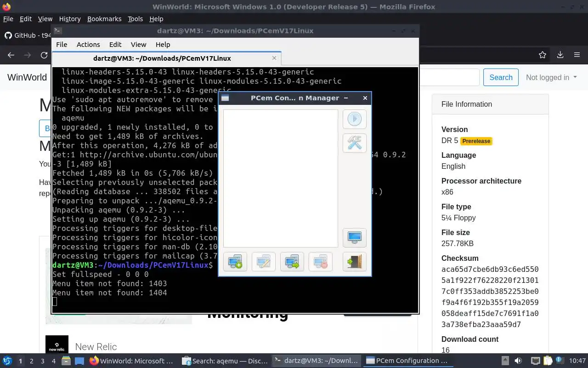Delete the machine configuration in PCem
The width and height of the screenshot is (588, 368).
pyautogui.click(x=321, y=262)
